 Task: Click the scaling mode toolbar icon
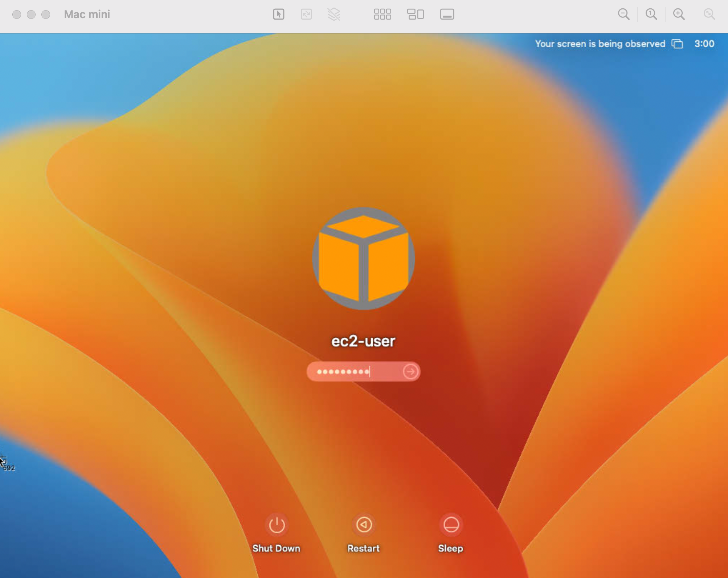point(306,14)
